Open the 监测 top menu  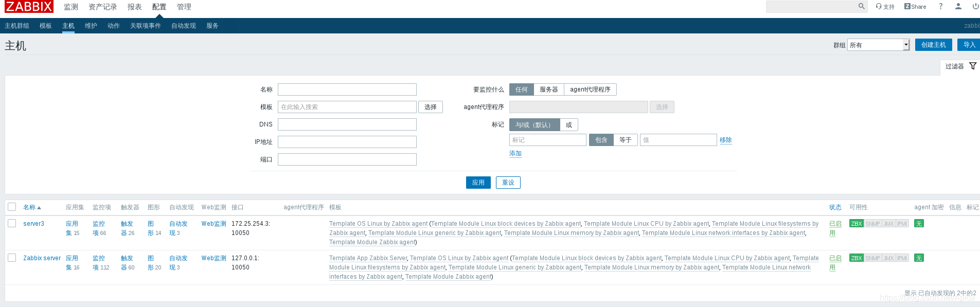point(71,7)
